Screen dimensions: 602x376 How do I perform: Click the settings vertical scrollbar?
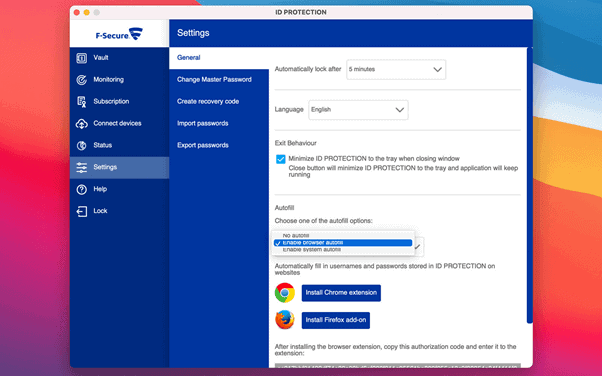click(530, 185)
